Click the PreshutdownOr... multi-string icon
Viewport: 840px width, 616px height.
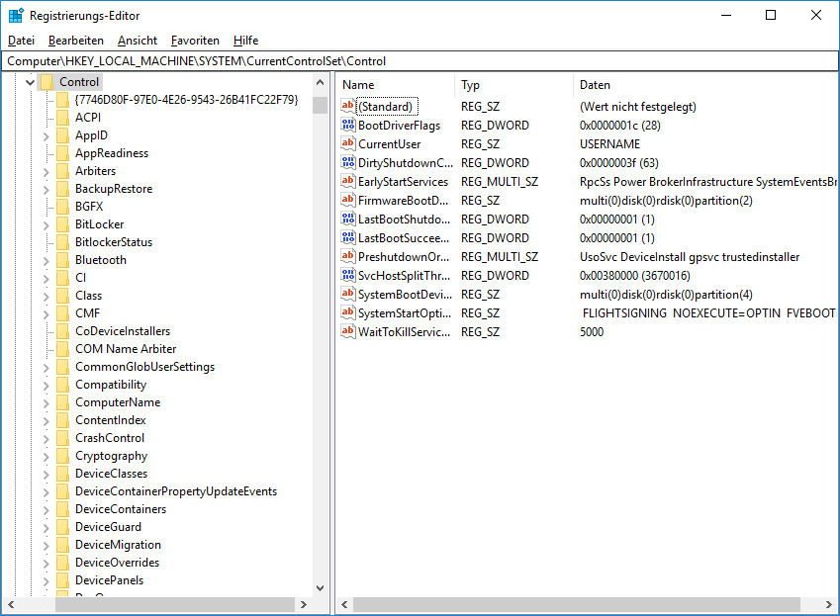click(348, 256)
